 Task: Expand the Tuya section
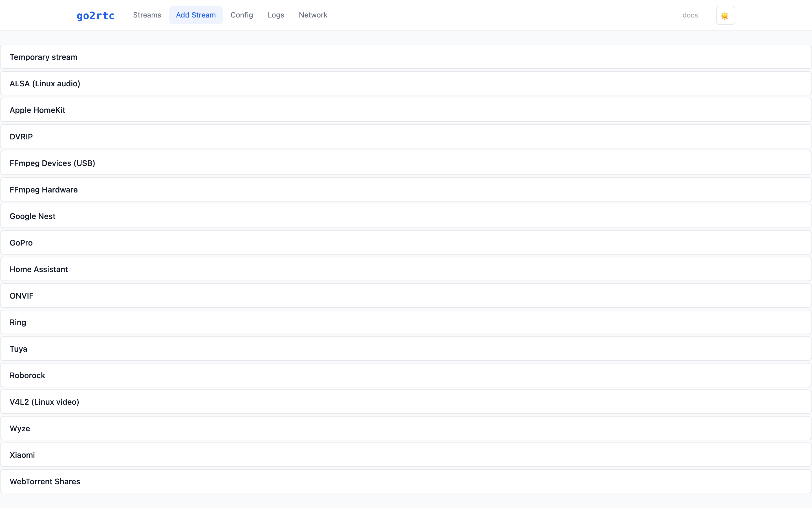pyautogui.click(x=406, y=349)
